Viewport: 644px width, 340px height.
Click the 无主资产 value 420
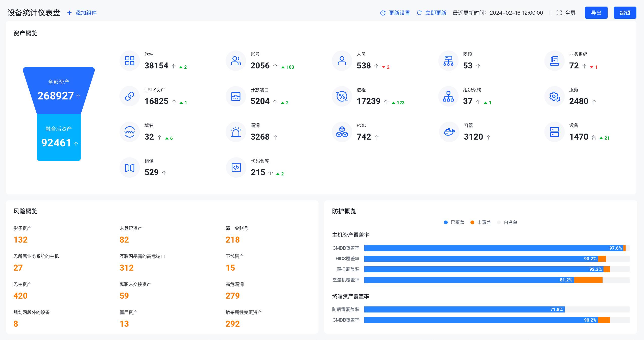pos(20,296)
